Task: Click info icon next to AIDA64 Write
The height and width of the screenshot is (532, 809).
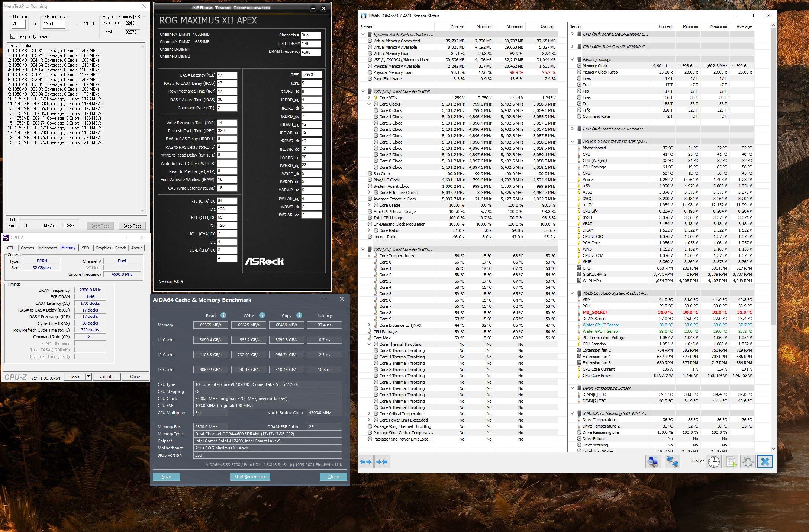Action: 262,315
